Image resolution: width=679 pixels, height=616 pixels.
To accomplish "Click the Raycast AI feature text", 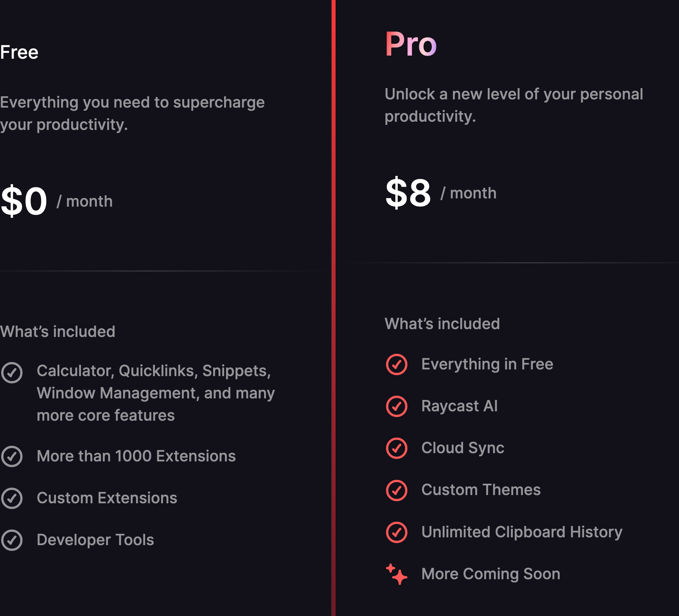I will tap(460, 406).
